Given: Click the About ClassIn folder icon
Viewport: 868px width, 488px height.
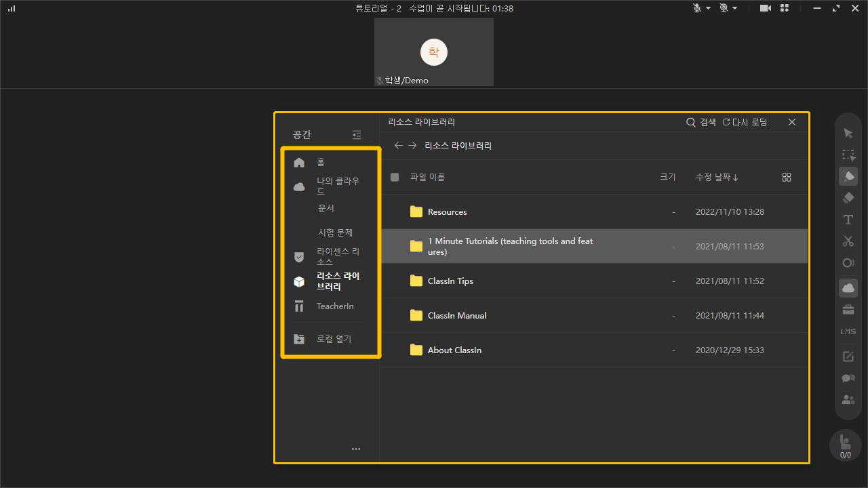Looking at the screenshot, I should 416,350.
